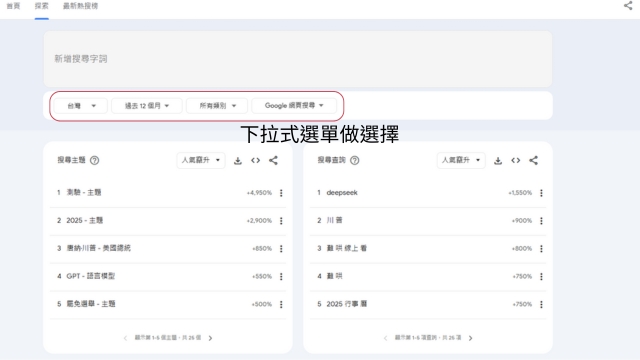Select the deepseek query
640x360 pixels.
coord(342,192)
